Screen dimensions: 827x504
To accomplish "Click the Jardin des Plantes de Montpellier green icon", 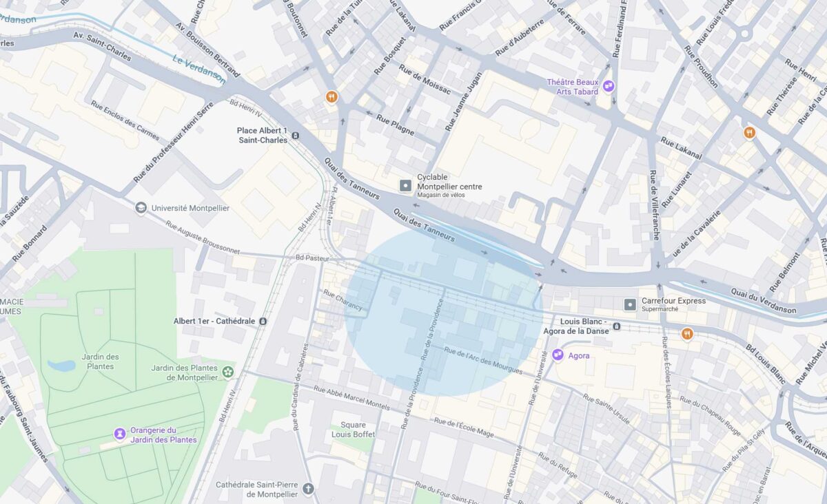I will pos(228,372).
